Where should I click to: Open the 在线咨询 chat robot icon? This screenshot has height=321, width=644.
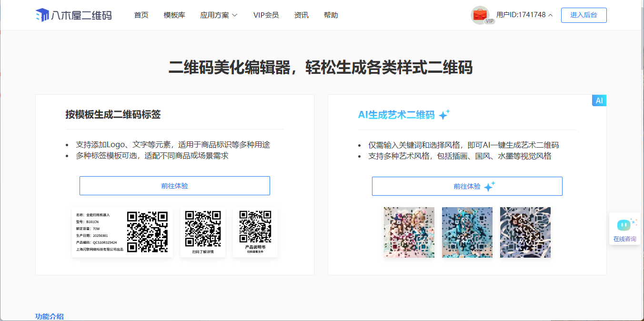click(624, 225)
